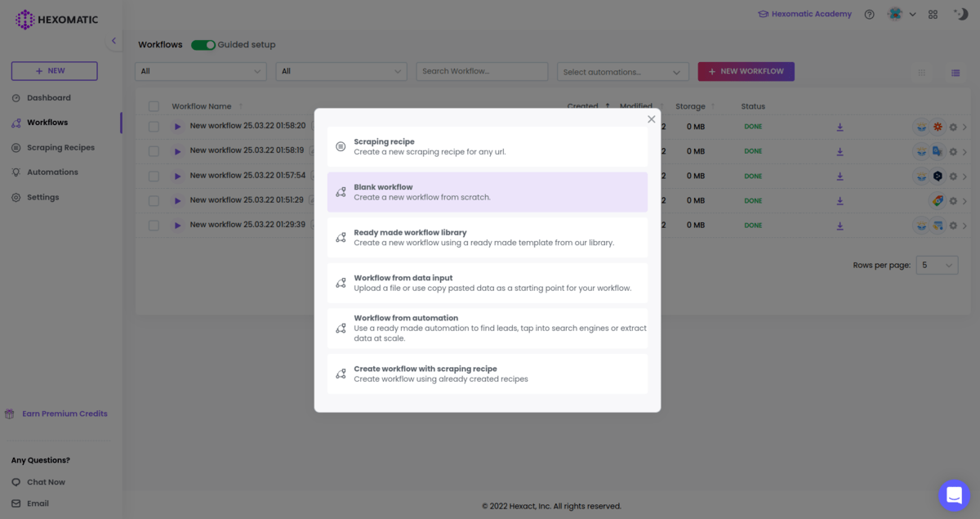Tick the checkbox for workflow 25.03.22 01:51:29
The width and height of the screenshot is (980, 519).
[x=154, y=200]
